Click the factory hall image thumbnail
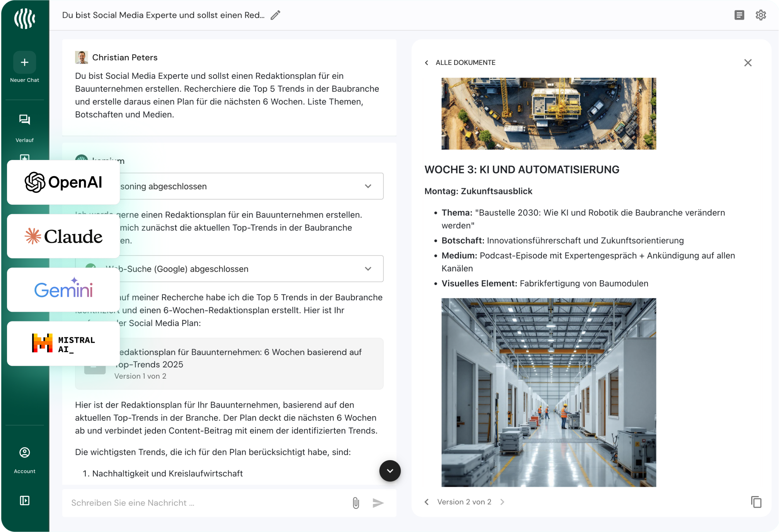 548,392
